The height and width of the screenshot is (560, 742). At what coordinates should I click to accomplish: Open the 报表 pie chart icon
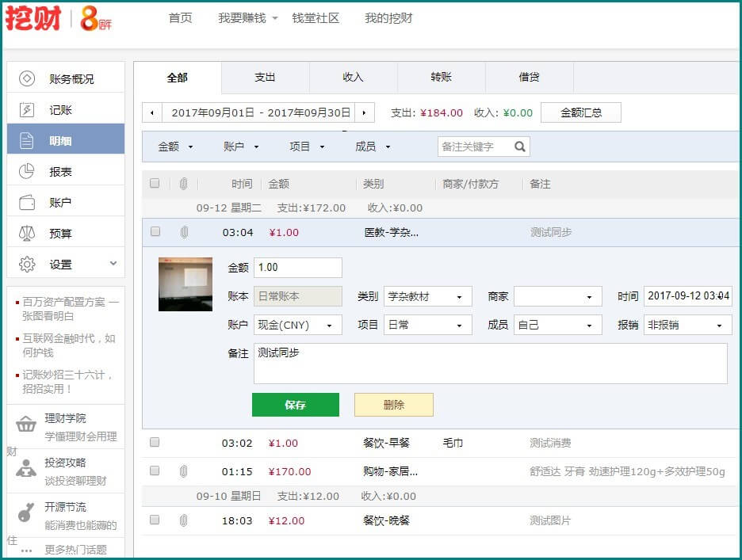click(27, 172)
